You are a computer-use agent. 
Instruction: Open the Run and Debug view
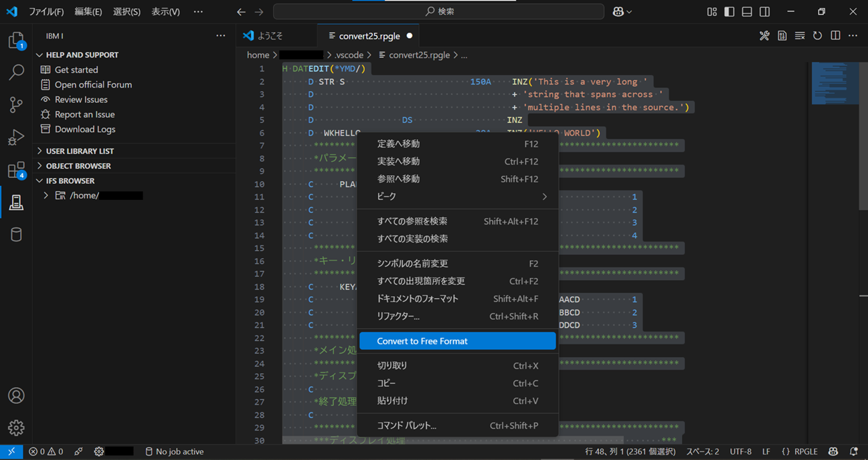[x=16, y=137]
